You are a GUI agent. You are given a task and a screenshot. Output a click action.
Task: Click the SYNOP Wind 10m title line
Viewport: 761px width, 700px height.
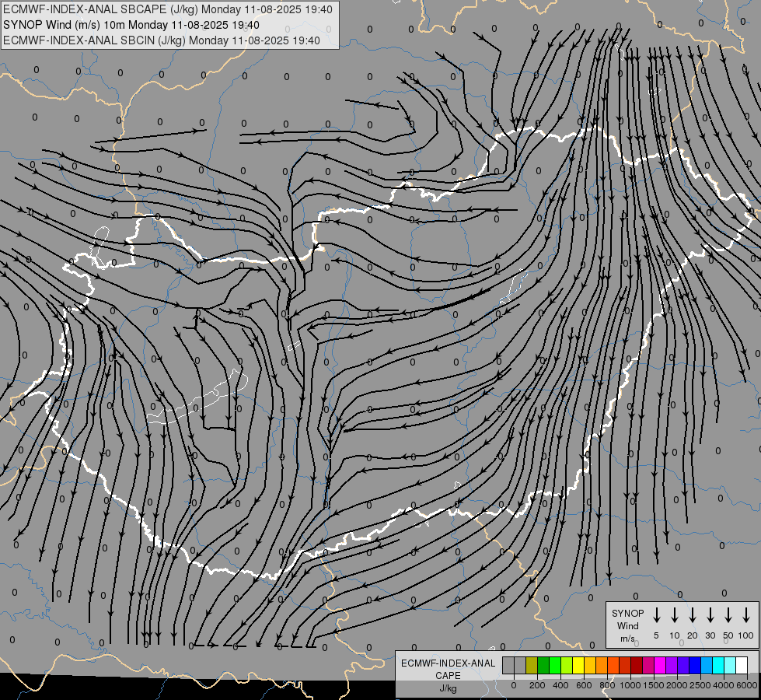131,25
